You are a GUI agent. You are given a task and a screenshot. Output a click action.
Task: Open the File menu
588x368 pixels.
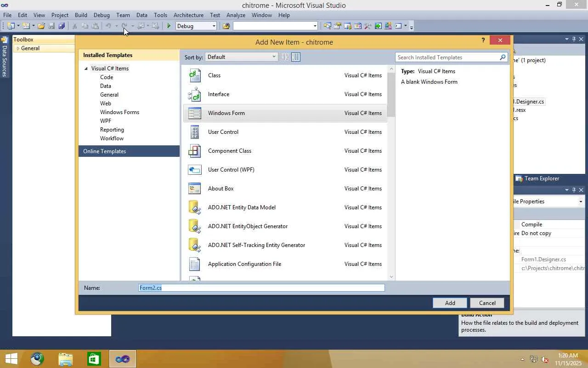[x=7, y=15]
